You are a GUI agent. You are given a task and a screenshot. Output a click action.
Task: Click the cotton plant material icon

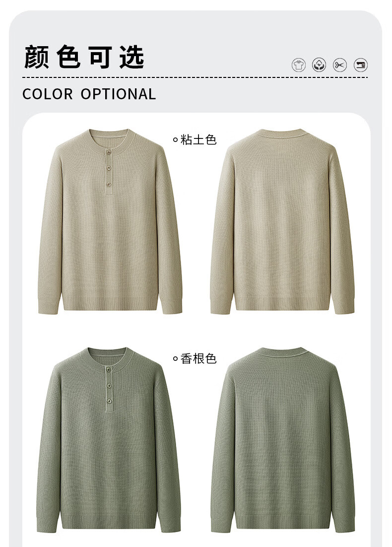[x=319, y=65]
